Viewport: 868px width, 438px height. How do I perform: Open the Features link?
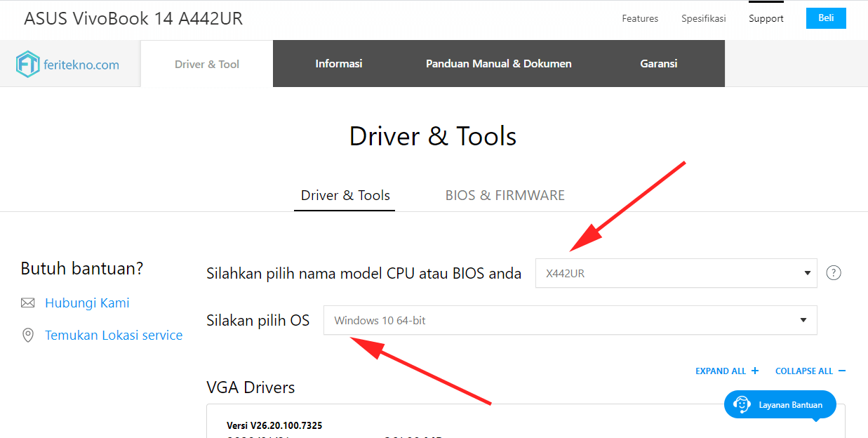pyautogui.click(x=640, y=18)
